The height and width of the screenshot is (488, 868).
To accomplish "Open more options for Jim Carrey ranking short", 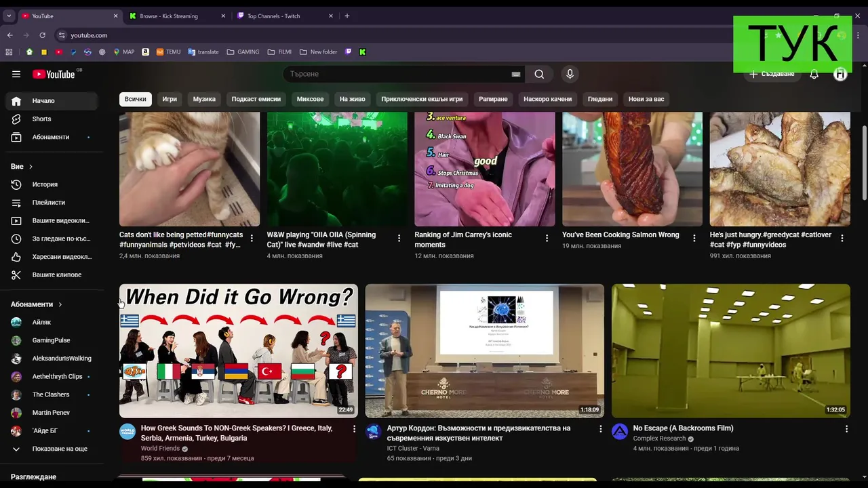I will click(x=547, y=238).
